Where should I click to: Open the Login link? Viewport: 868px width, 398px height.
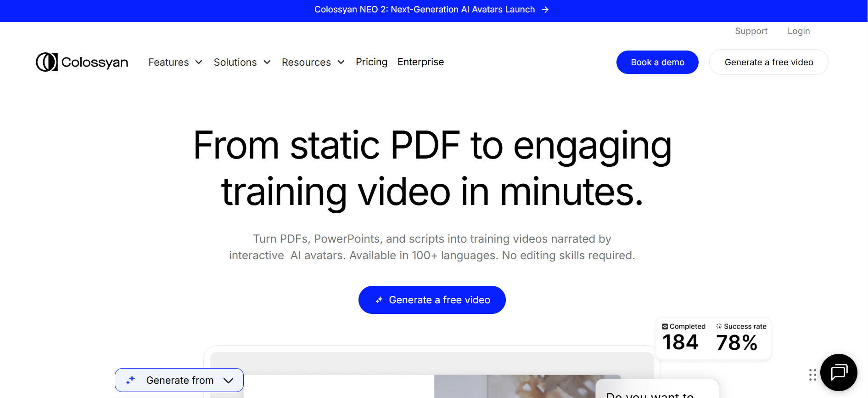(x=799, y=31)
